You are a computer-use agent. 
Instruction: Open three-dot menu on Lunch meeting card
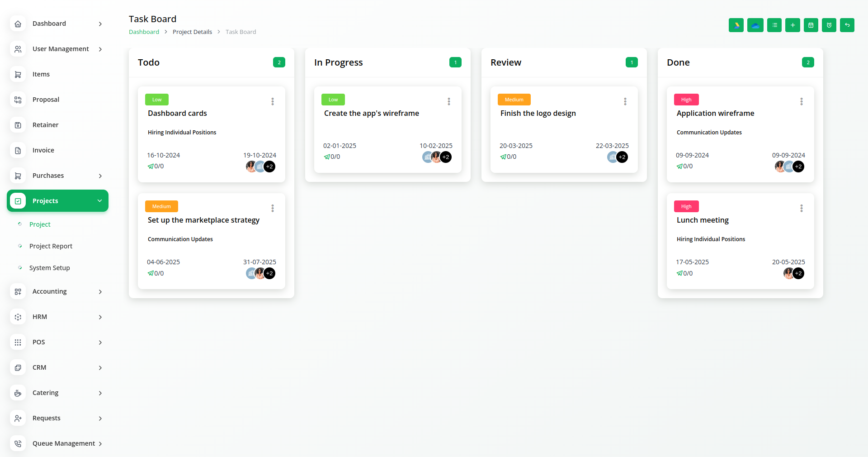(x=801, y=208)
